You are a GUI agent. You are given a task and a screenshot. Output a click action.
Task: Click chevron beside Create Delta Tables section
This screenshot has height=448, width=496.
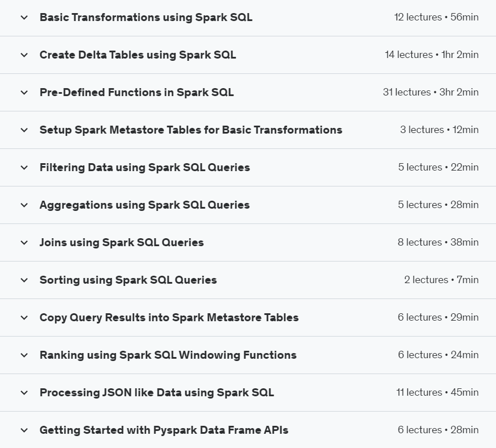coord(24,55)
